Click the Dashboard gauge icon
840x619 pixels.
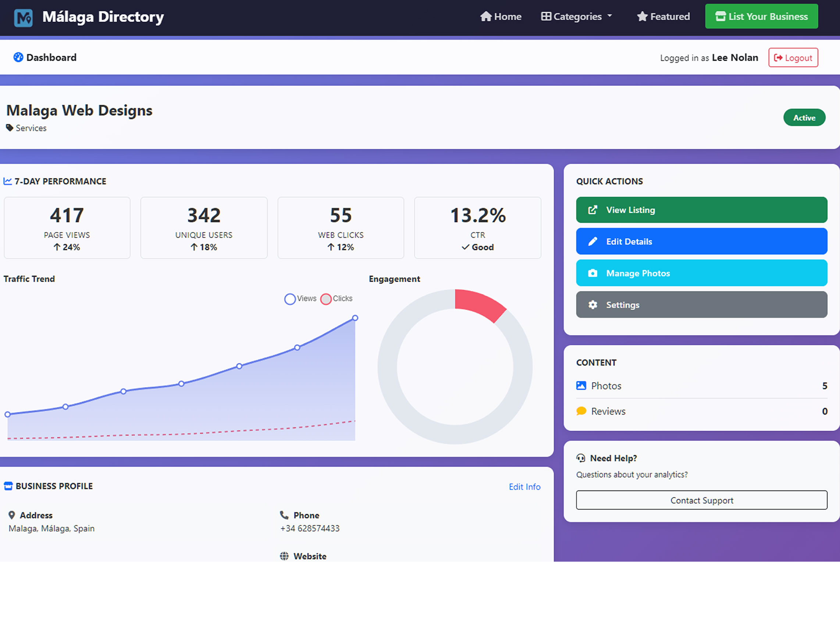(x=18, y=57)
